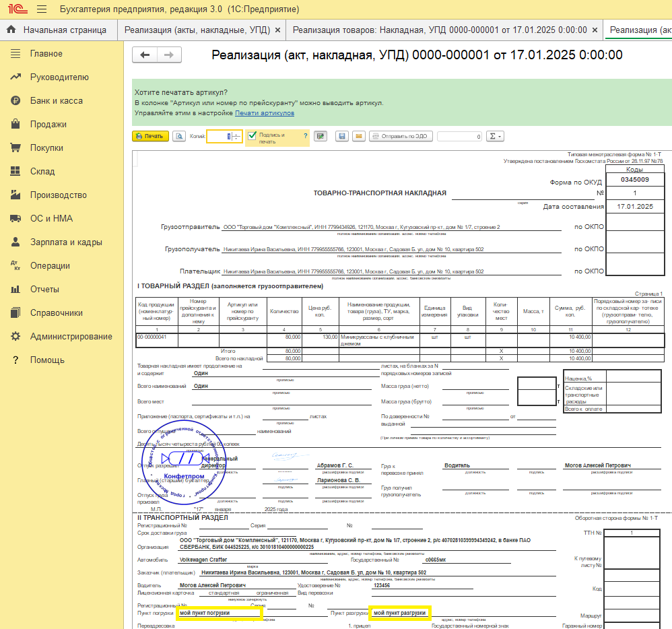Click the Склад warehouse grid icon
The width and height of the screenshot is (672, 629).
15,171
